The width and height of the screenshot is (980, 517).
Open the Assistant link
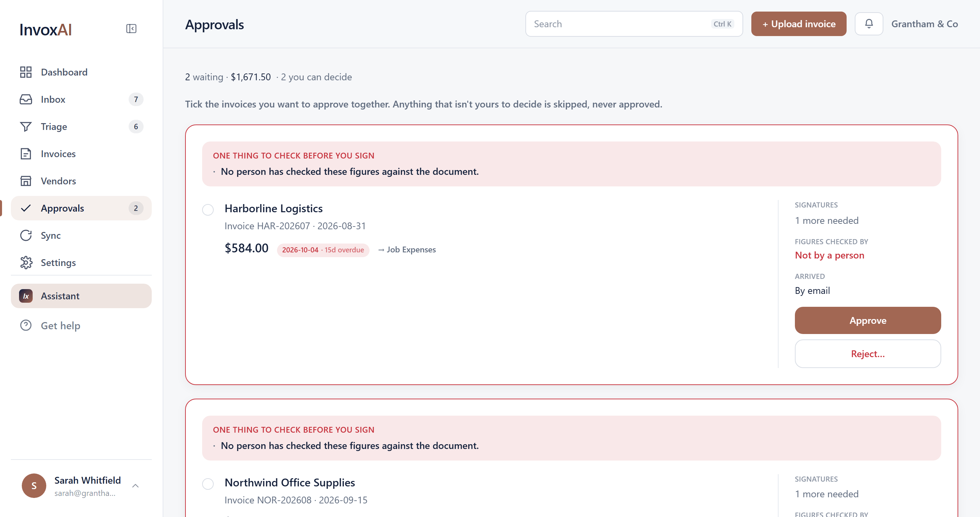tap(81, 296)
